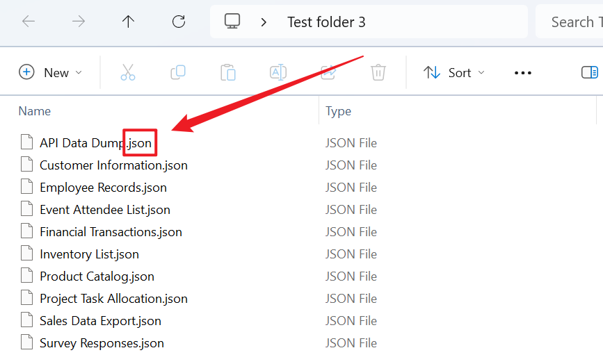Click the Paste clipboard icon

(x=228, y=72)
